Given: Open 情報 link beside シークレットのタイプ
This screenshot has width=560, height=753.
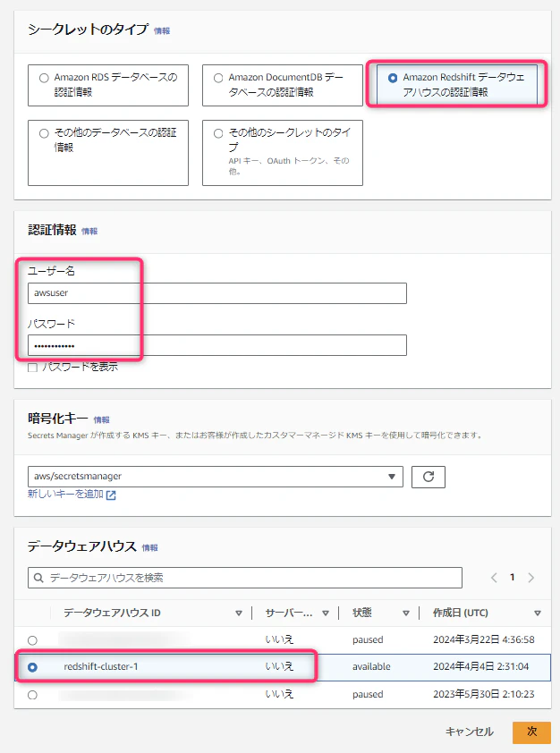Looking at the screenshot, I should click(x=162, y=30).
